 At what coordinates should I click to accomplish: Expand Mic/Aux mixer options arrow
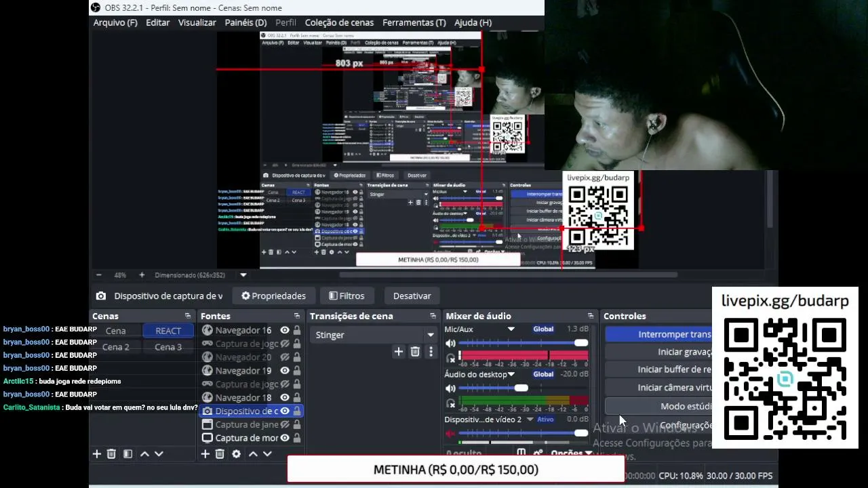pos(511,329)
